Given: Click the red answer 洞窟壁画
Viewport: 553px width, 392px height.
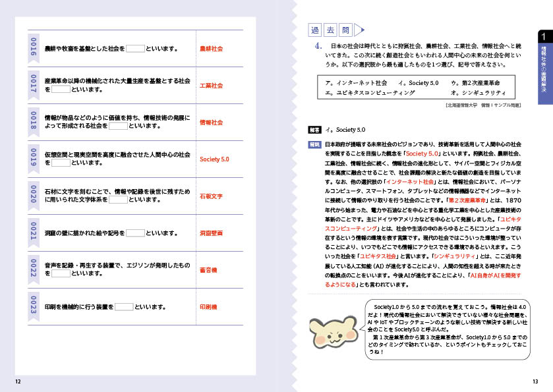Looking at the screenshot, I should [212, 233].
